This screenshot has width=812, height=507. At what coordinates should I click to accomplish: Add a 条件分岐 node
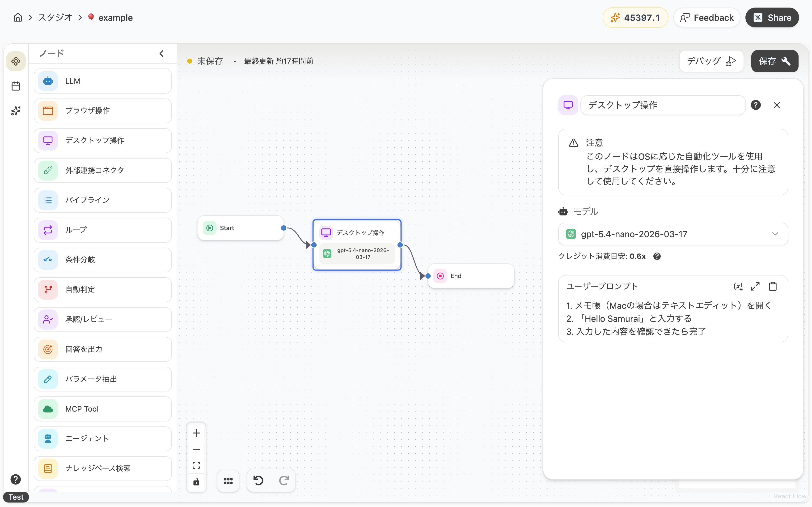coord(103,260)
